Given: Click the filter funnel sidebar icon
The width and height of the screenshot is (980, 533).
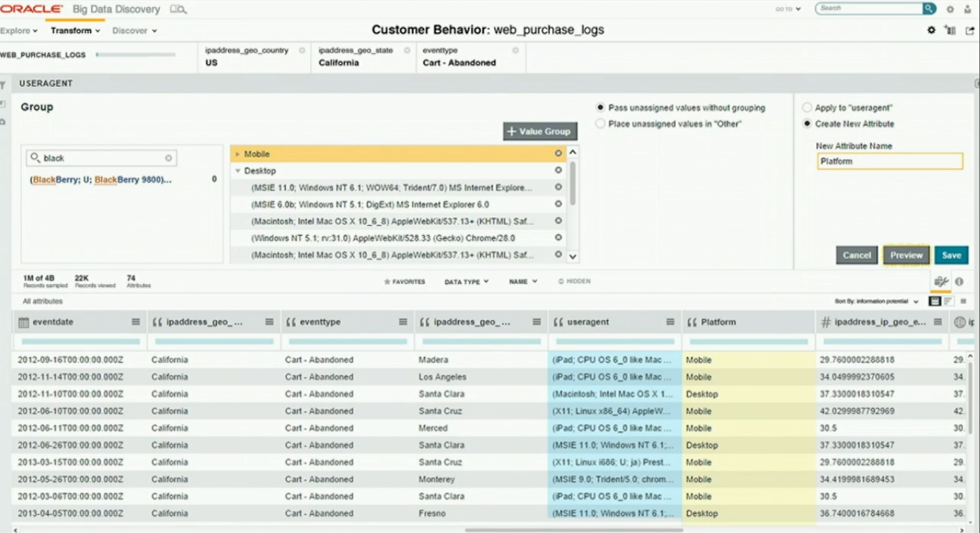Looking at the screenshot, I should pos(3,86).
